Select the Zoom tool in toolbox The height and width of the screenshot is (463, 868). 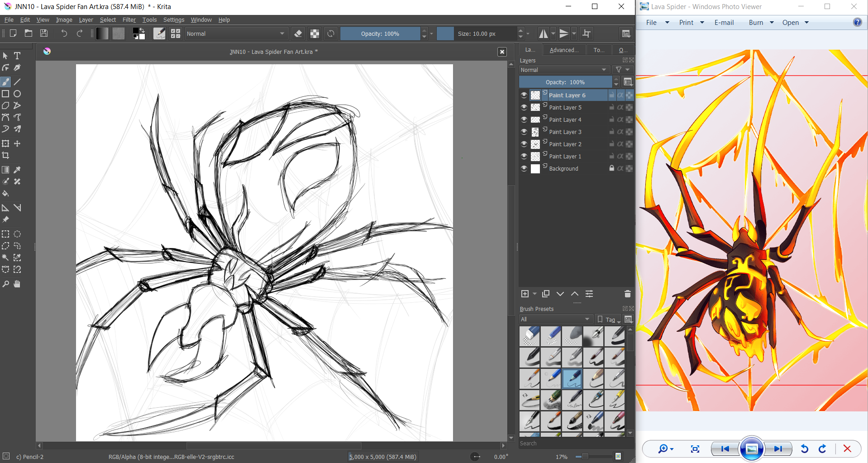(5, 284)
